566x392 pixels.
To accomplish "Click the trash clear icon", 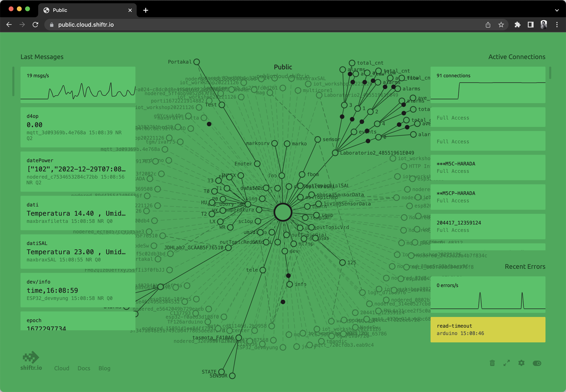I will 492,363.
